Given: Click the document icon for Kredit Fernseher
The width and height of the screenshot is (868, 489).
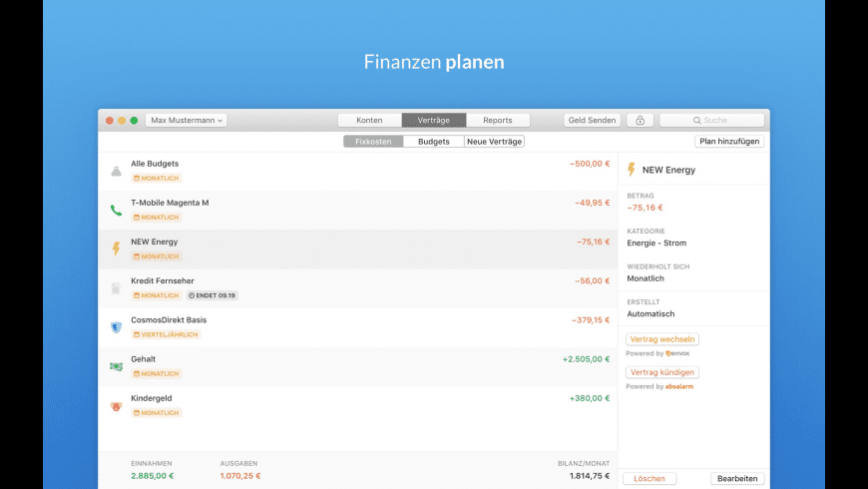Looking at the screenshot, I should point(116,288).
